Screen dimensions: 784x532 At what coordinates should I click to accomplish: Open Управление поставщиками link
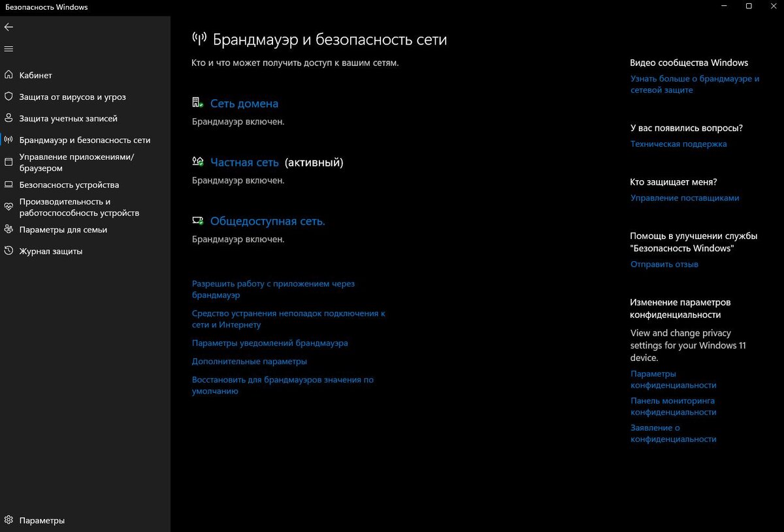pyautogui.click(x=685, y=197)
